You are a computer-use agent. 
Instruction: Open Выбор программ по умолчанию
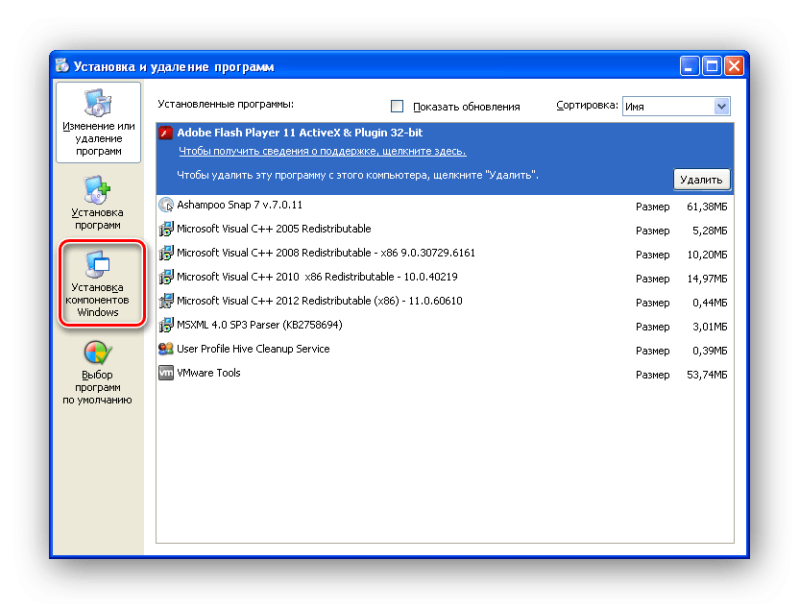pos(97,373)
